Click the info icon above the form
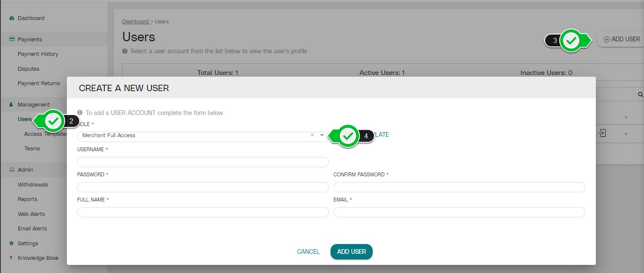This screenshot has width=644, height=273. [x=80, y=112]
